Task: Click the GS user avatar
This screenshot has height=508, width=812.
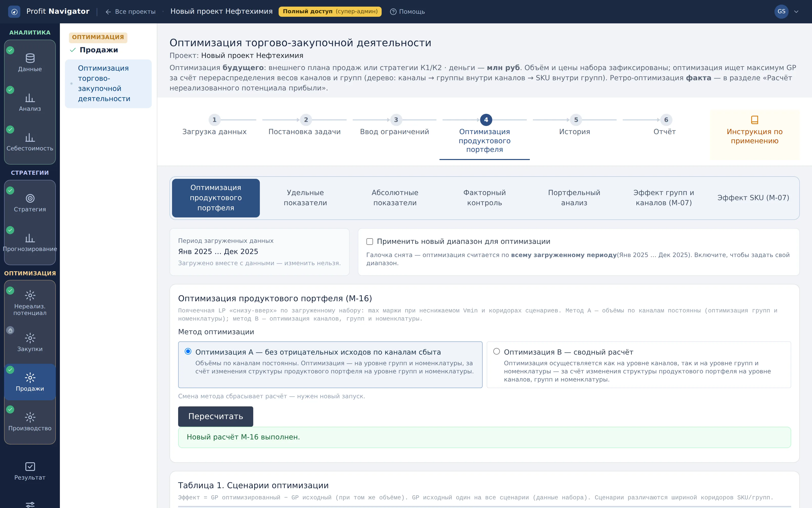Action: (781, 11)
